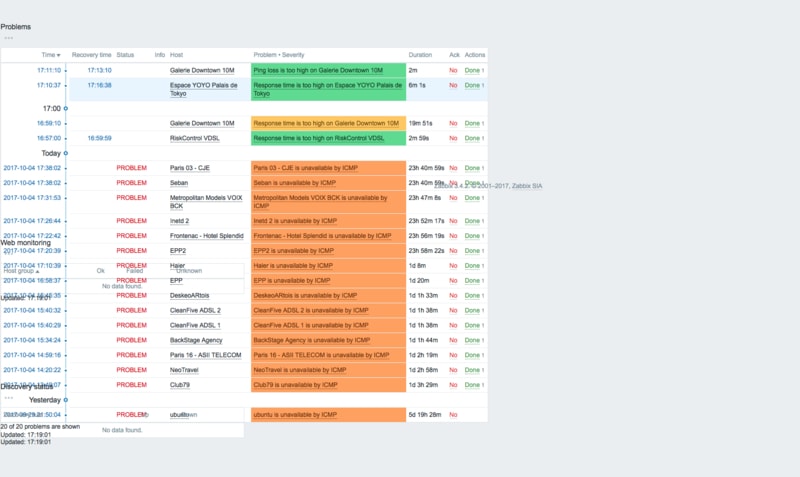Open host Espace YOYO Palais de Tokyo

(x=203, y=89)
